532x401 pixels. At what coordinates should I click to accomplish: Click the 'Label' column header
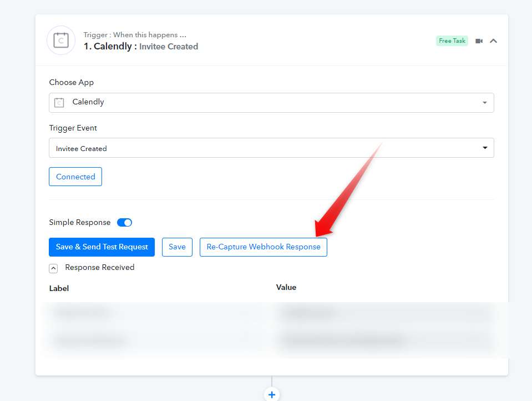coord(59,288)
